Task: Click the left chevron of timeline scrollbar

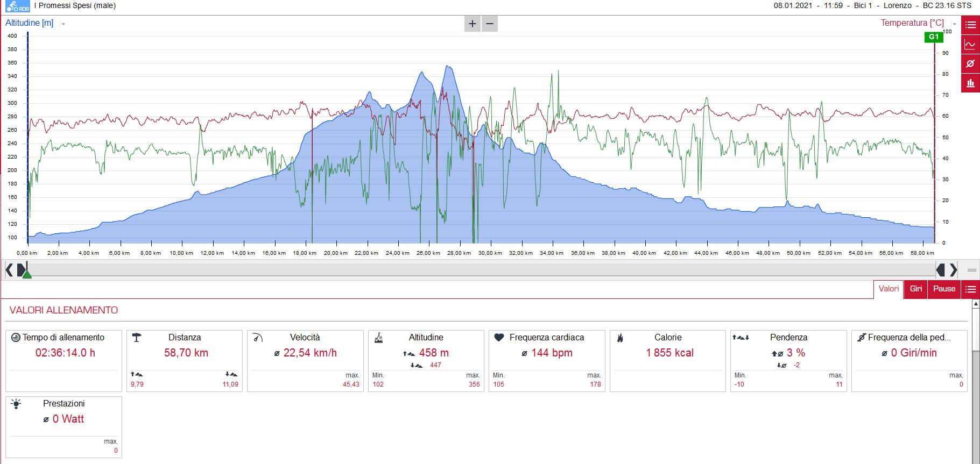Action: [9, 269]
